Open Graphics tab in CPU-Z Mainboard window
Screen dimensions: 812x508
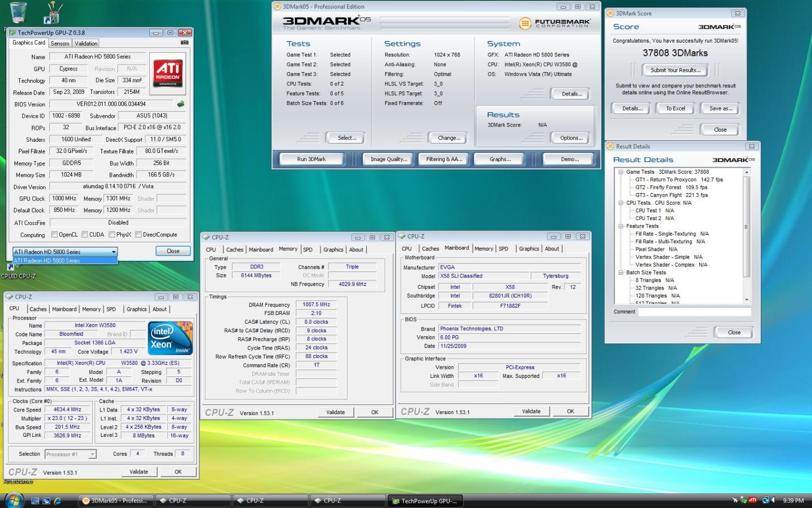click(529, 248)
